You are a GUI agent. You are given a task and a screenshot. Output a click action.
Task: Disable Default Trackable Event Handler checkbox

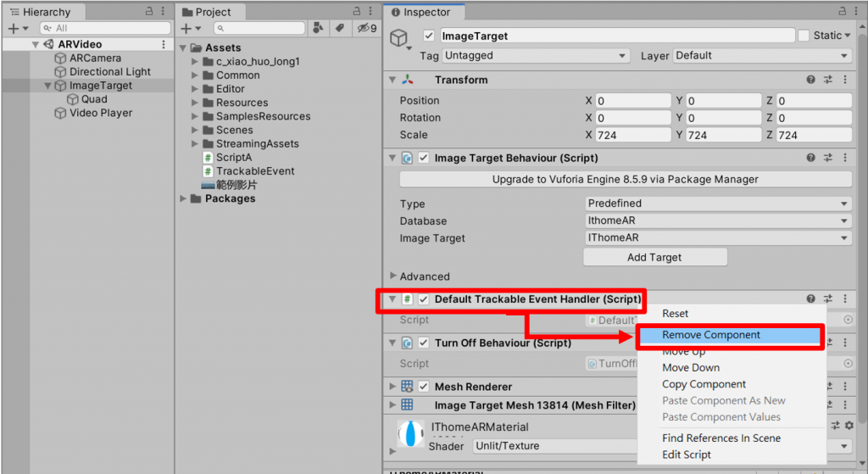424,299
